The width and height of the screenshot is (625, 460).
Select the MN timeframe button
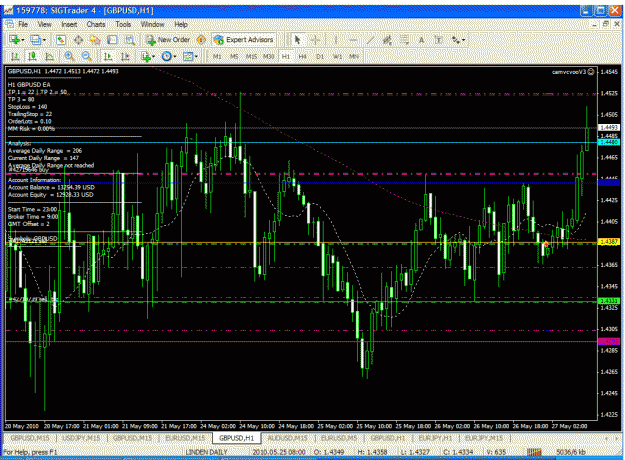coord(354,57)
